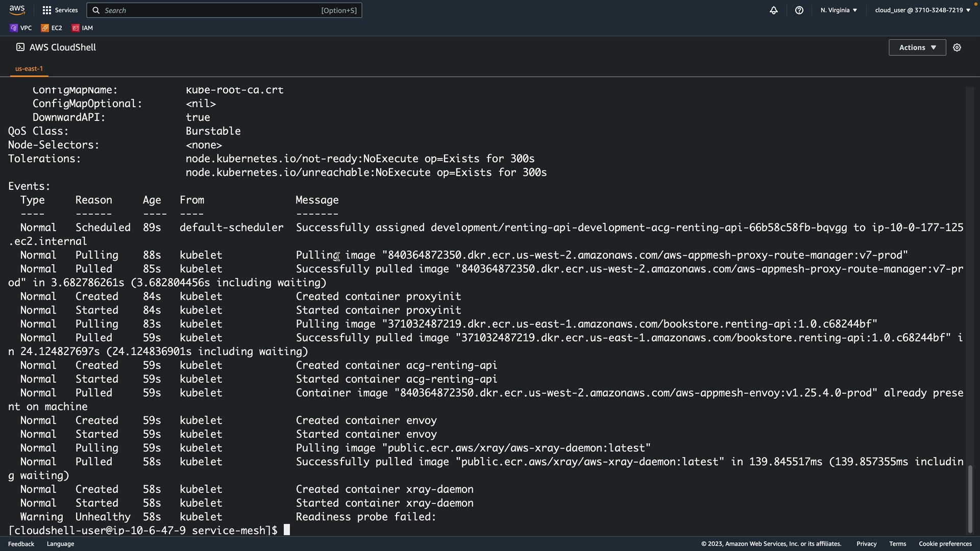Open the Terms link

pos(897,544)
